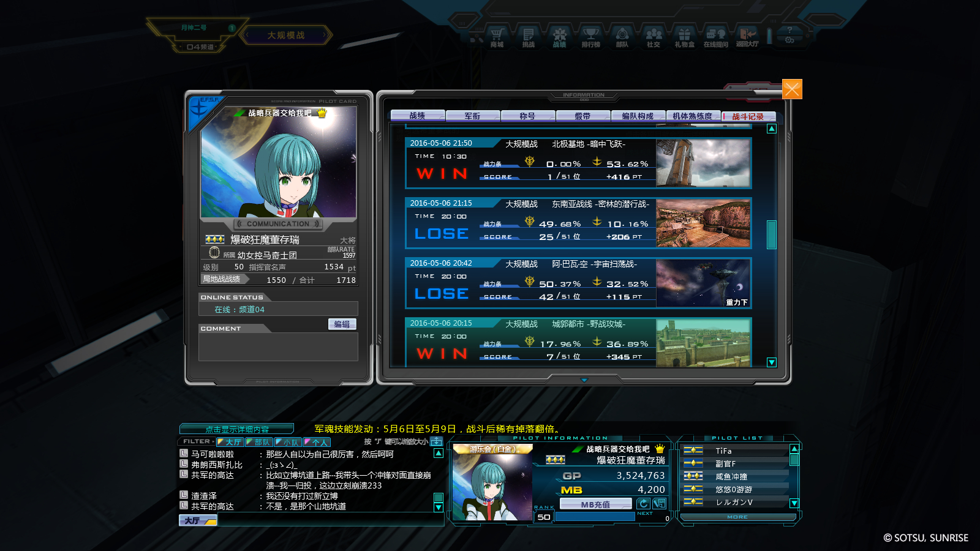This screenshot has width=980, height=551.
Task: Click the pilot list scrollbar thumb
Action: point(794,460)
